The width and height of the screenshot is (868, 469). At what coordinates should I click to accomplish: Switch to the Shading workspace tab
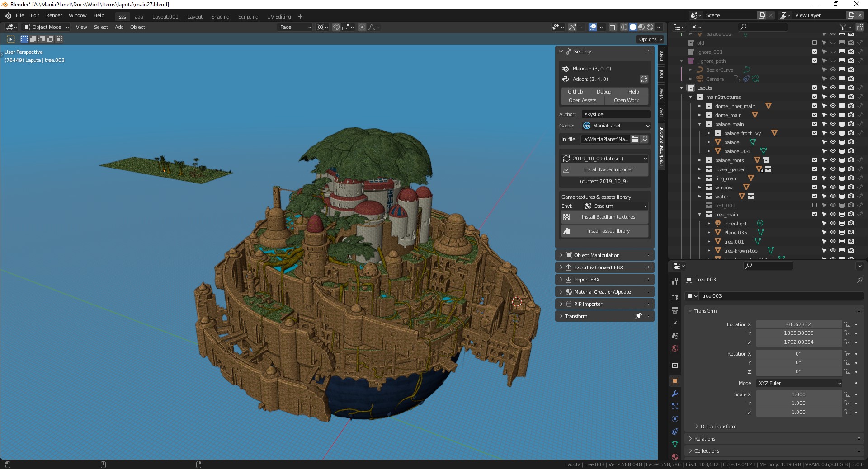(220, 17)
